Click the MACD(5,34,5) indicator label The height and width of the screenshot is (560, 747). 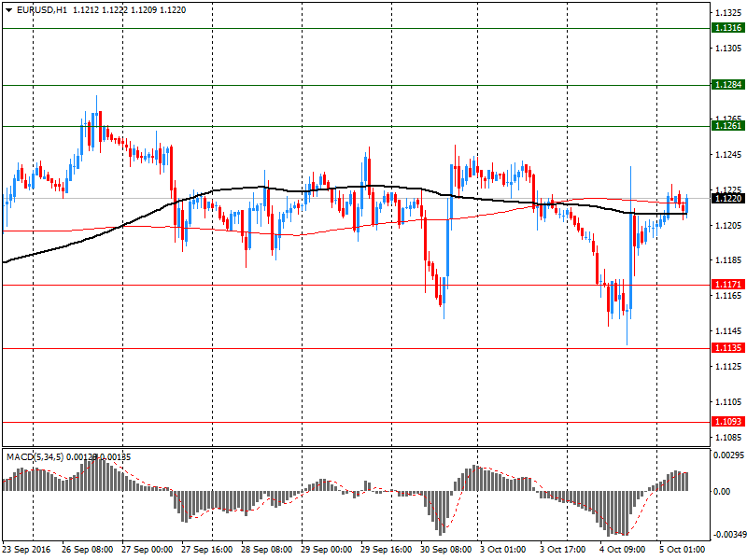[35, 457]
